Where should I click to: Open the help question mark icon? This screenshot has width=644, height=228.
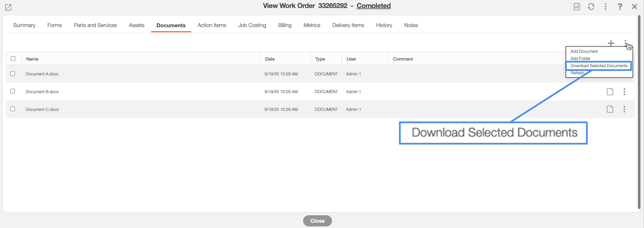[620, 7]
